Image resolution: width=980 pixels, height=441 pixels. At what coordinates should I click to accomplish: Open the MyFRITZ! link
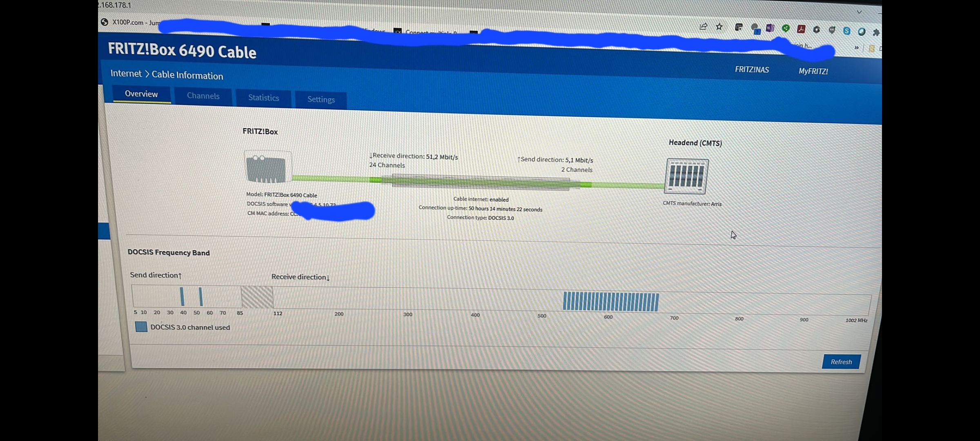(x=813, y=71)
